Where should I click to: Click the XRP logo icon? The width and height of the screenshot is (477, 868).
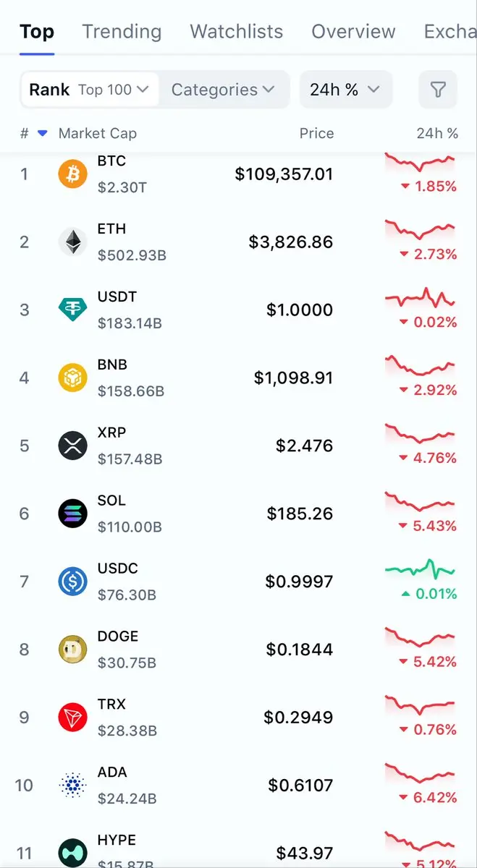tap(72, 446)
